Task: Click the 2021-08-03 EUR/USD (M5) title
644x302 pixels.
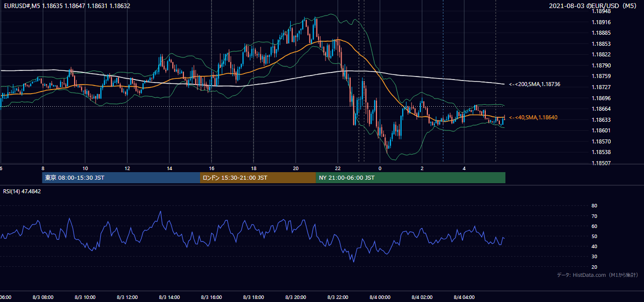Action: tap(593, 6)
